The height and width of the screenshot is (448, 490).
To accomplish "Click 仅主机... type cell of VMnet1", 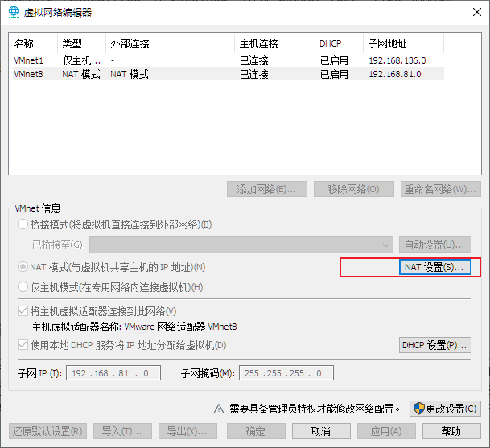I will click(81, 60).
